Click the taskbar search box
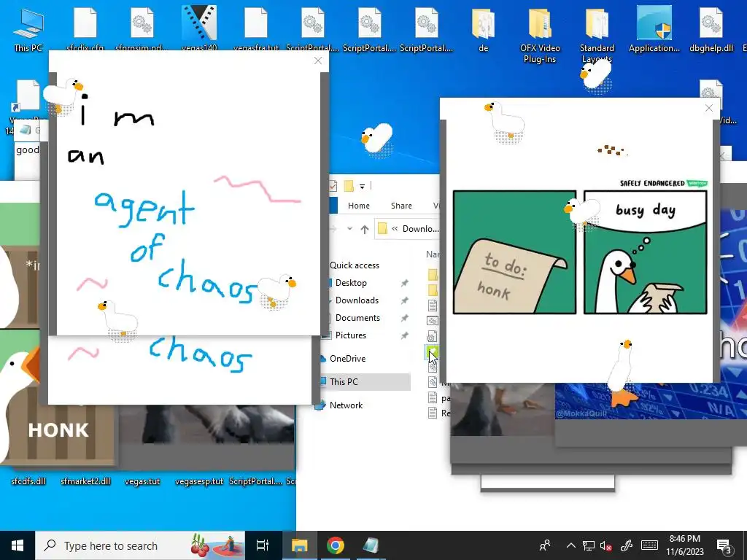 (139, 545)
